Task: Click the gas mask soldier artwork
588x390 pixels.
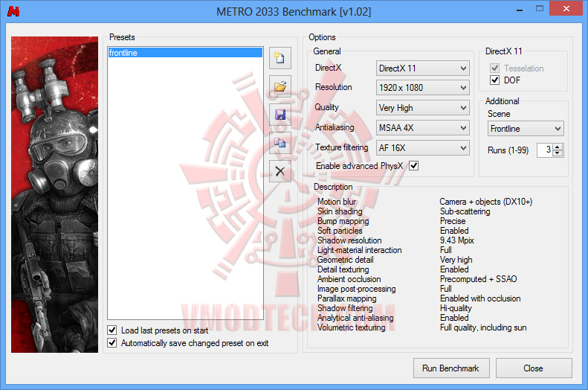Action: (54, 194)
